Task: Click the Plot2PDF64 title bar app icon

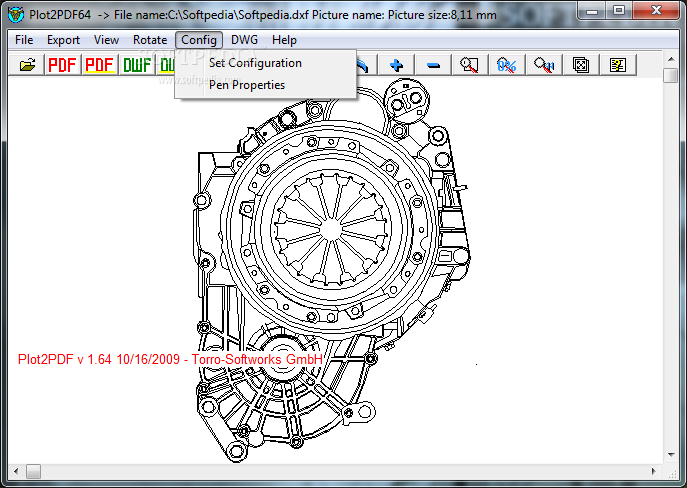Action: (x=16, y=15)
